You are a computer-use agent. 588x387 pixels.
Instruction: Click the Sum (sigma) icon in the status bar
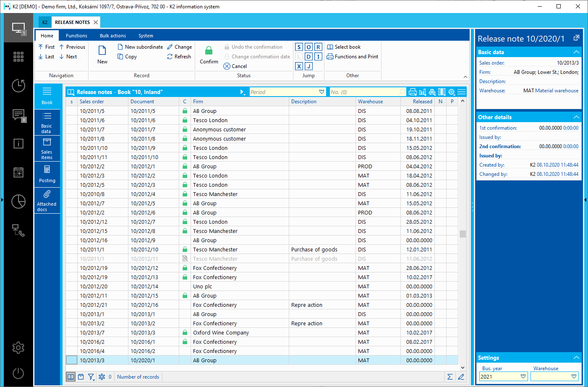(x=450, y=377)
